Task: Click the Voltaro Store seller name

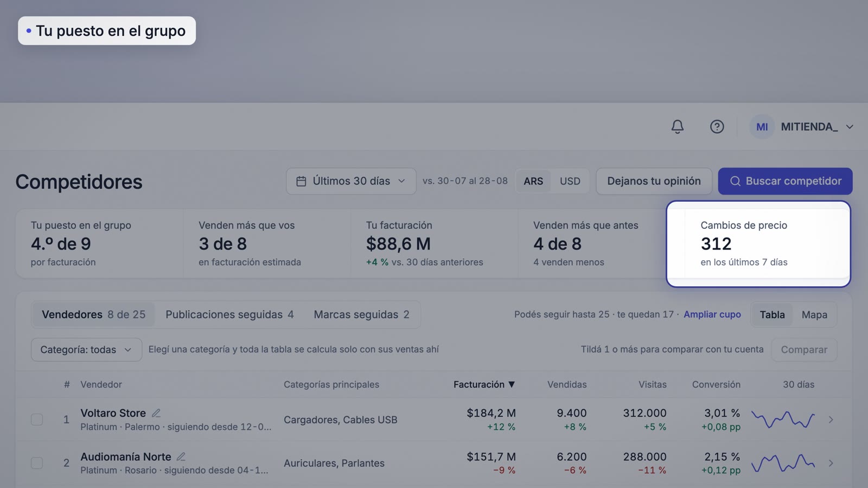Action: tap(113, 413)
